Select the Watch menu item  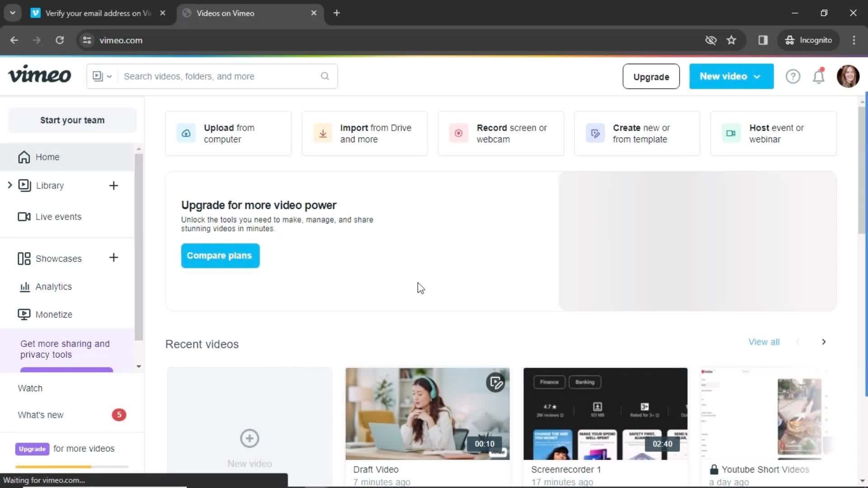[30, 388]
